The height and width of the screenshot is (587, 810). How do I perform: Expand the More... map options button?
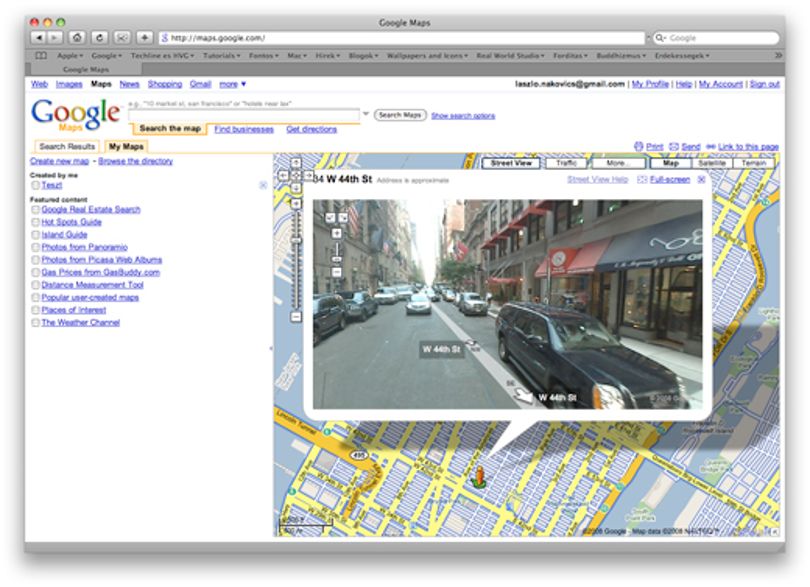[x=618, y=163]
